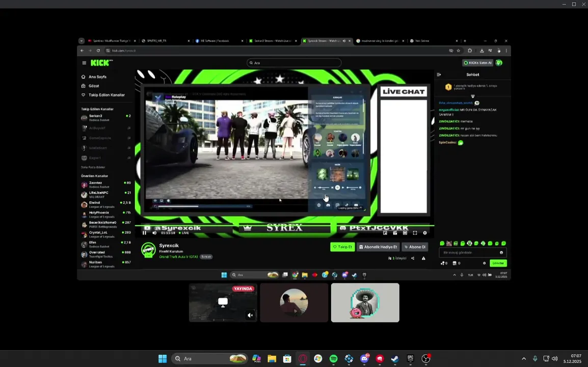
Task: Toggle theater mode in Kick player
Action: (x=405, y=232)
